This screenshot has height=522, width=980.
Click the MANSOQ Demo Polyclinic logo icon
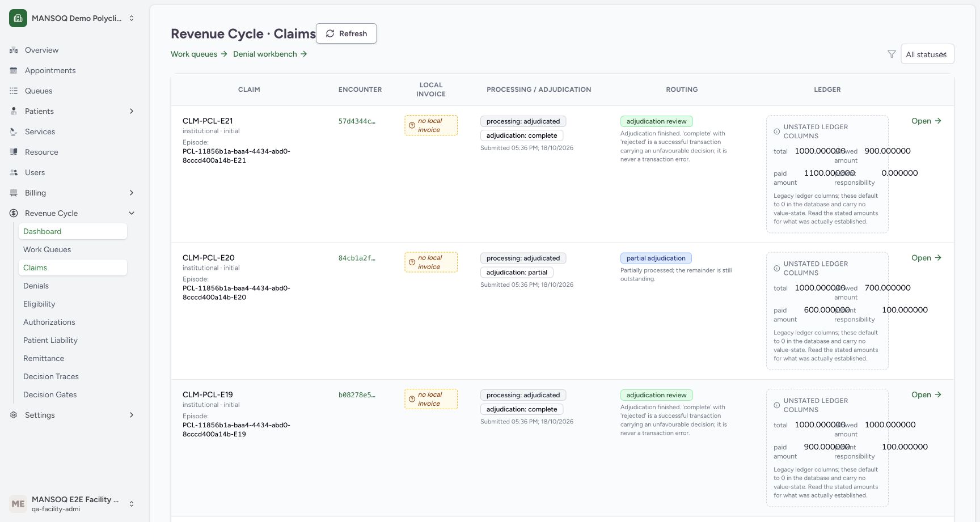18,18
